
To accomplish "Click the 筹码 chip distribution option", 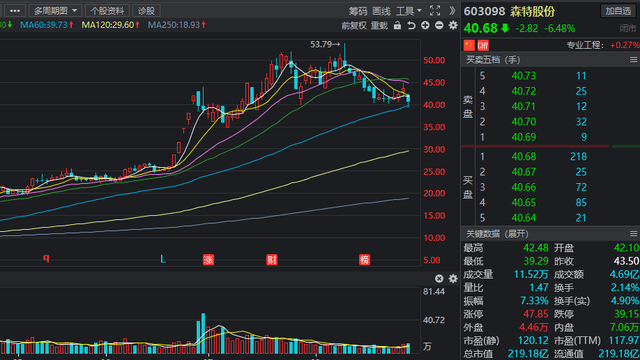I will [x=358, y=11].
